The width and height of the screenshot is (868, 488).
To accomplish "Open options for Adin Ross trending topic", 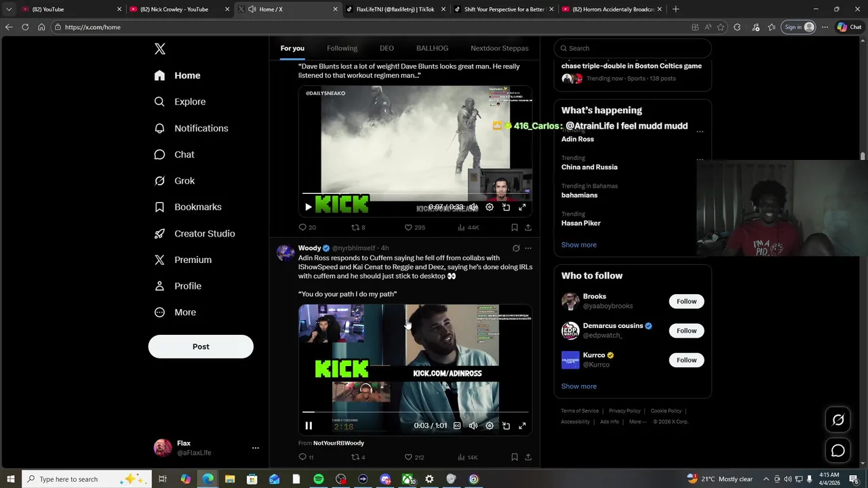I will click(700, 132).
